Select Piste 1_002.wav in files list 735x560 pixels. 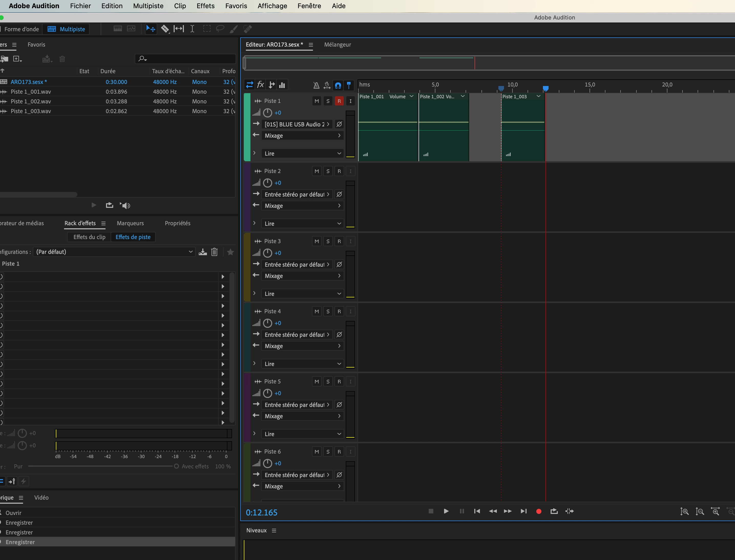point(31,101)
